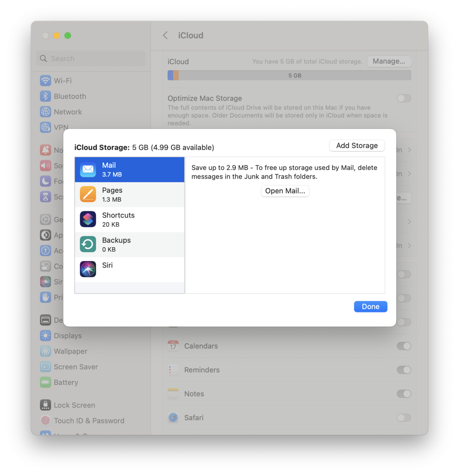Select the Pages app icon
Viewport: 459px width, 476px height.
point(88,194)
